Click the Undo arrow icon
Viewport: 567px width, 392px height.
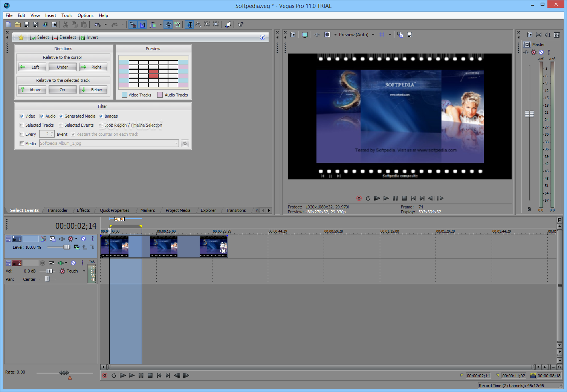point(98,24)
